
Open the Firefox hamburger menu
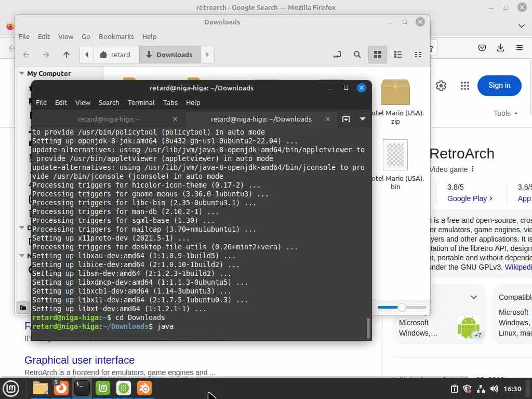pyautogui.click(x=520, y=48)
